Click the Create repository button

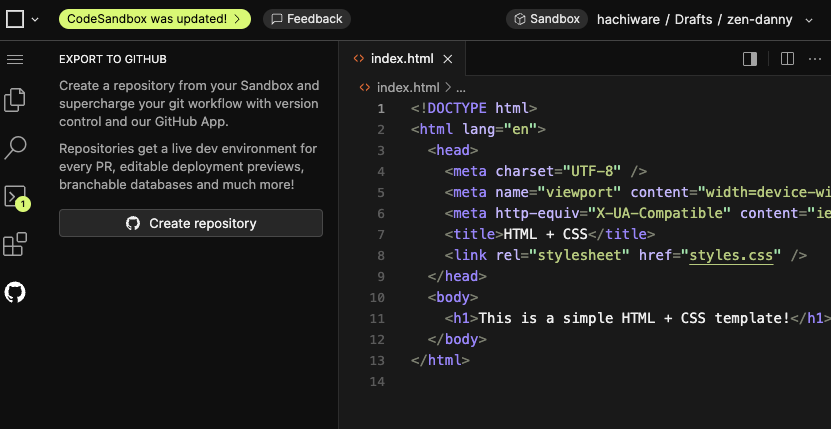coord(190,223)
